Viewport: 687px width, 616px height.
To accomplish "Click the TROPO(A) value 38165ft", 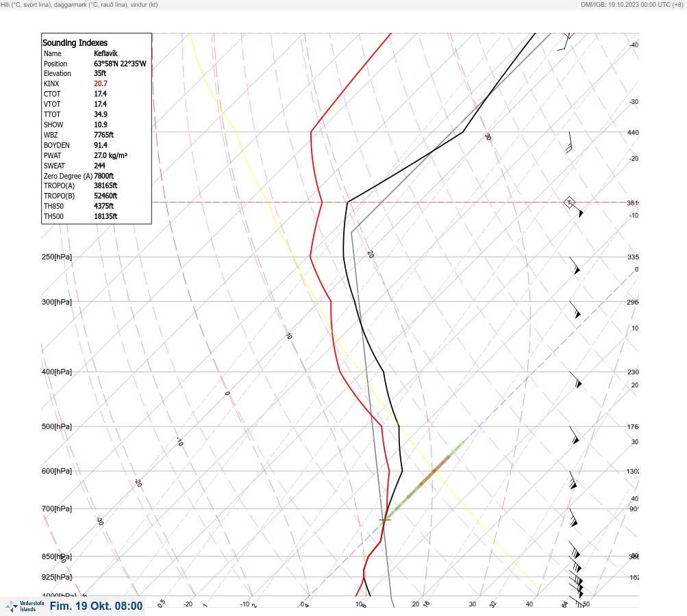I will point(105,185).
